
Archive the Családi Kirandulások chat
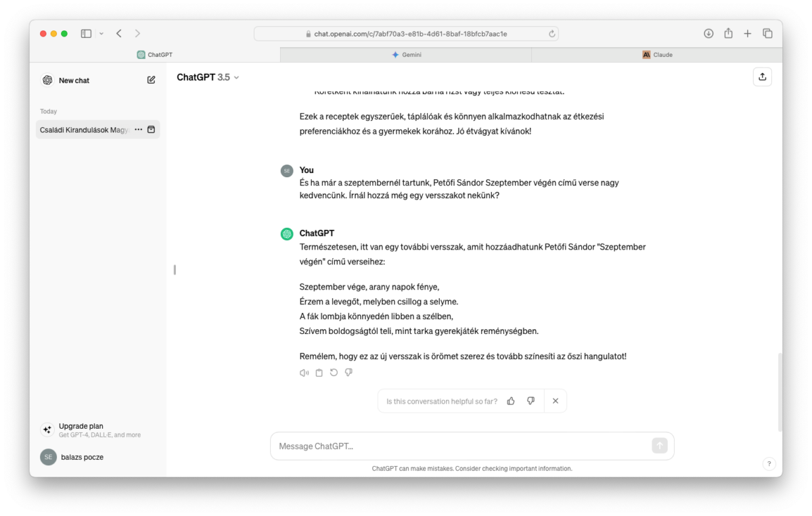(152, 129)
